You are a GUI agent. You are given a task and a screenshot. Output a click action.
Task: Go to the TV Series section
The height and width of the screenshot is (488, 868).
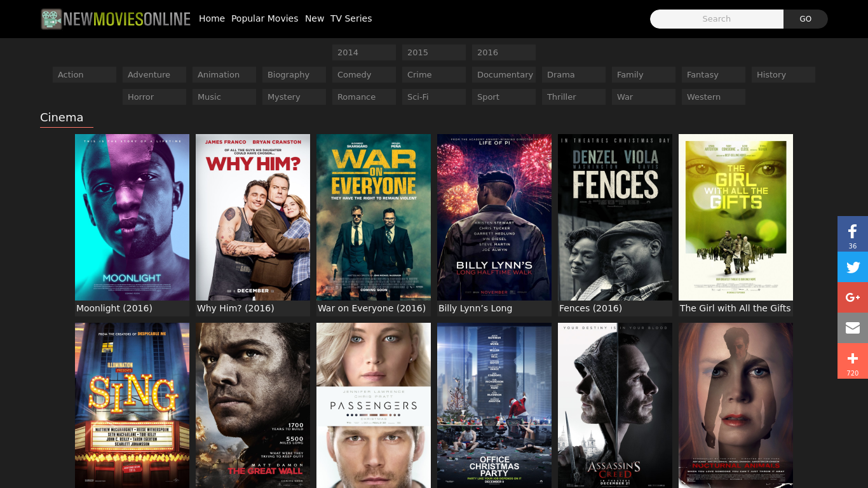(351, 18)
